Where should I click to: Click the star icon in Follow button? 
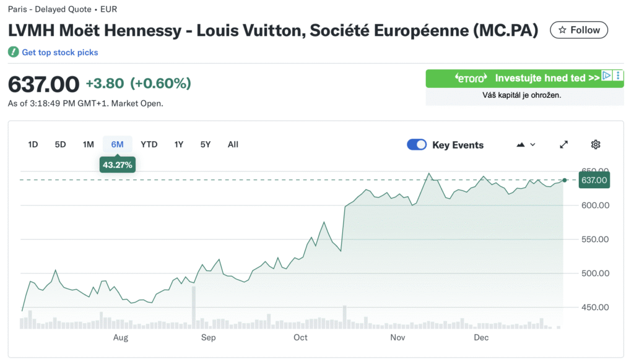562,30
